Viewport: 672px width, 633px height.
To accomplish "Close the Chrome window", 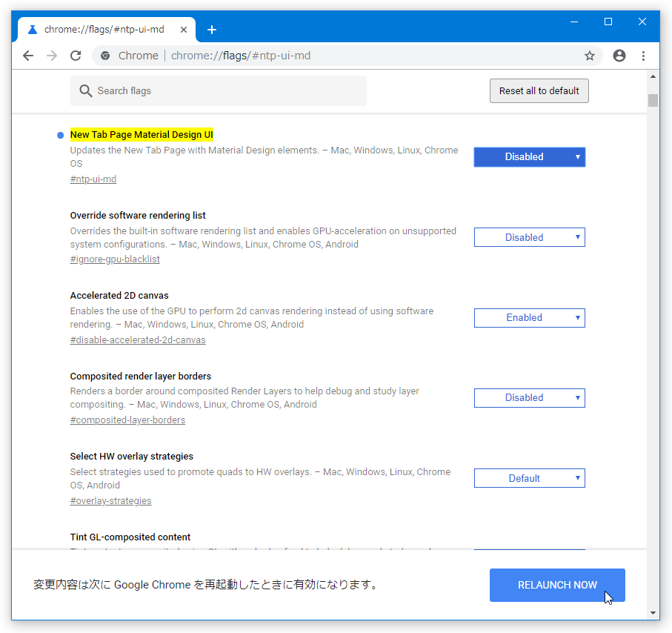I will point(642,21).
